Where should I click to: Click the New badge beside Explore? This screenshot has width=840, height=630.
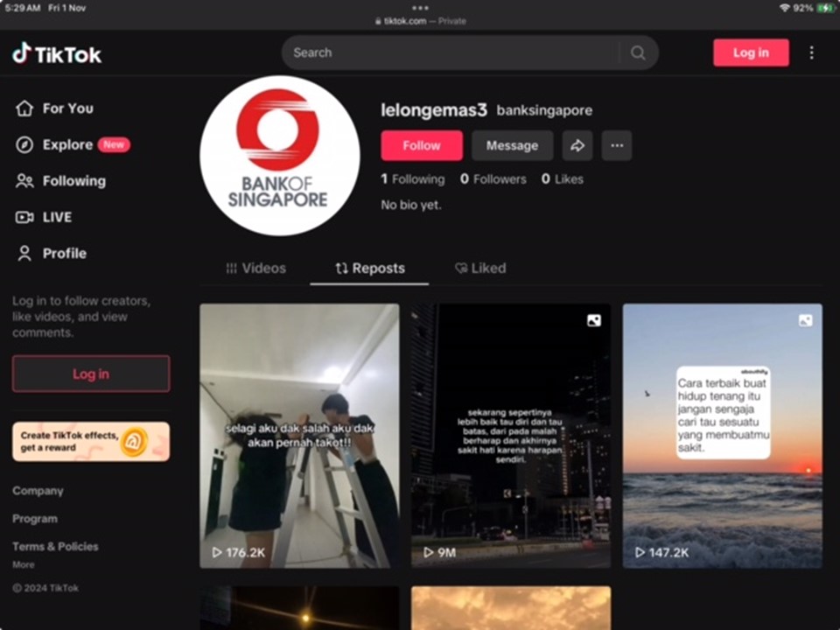tap(114, 144)
